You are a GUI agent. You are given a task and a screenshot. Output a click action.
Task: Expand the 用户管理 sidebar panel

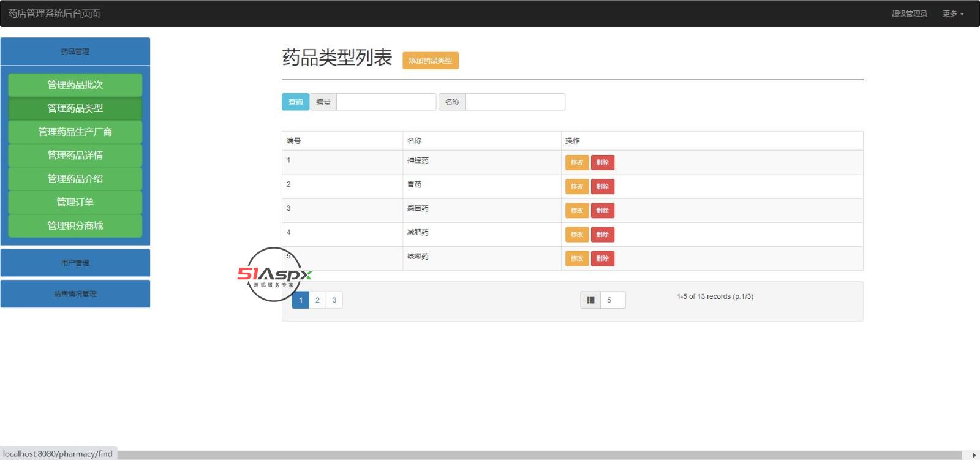[x=75, y=263]
